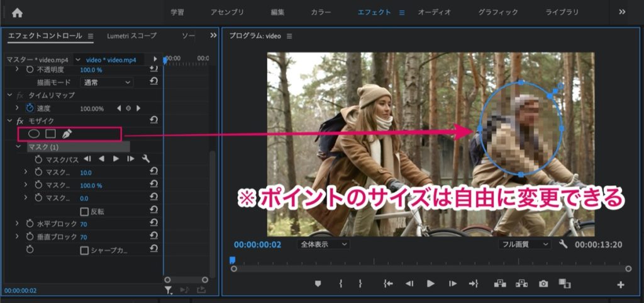Track selected mask backward
This screenshot has width=644, height=303.
tap(101, 159)
